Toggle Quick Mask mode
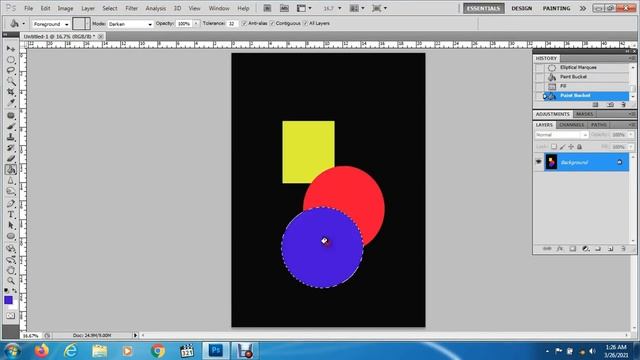This screenshot has height=360, width=640. click(10, 316)
